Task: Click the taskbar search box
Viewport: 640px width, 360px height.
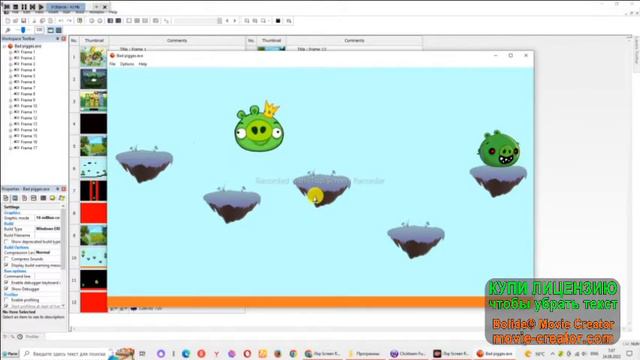Action: click(x=65, y=353)
